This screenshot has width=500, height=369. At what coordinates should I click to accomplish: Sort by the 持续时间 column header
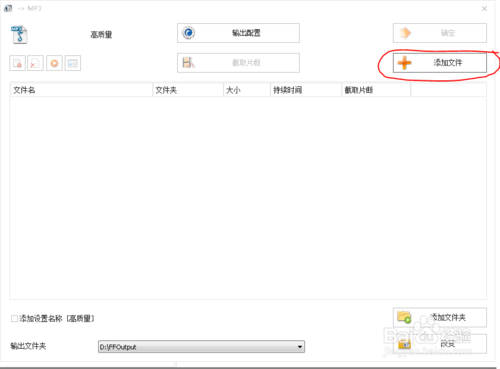pos(306,90)
